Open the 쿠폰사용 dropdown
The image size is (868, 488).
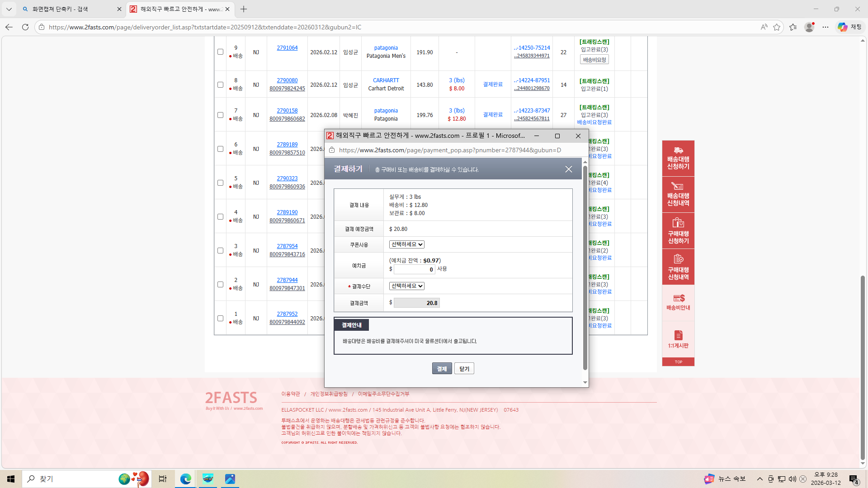[x=406, y=244]
